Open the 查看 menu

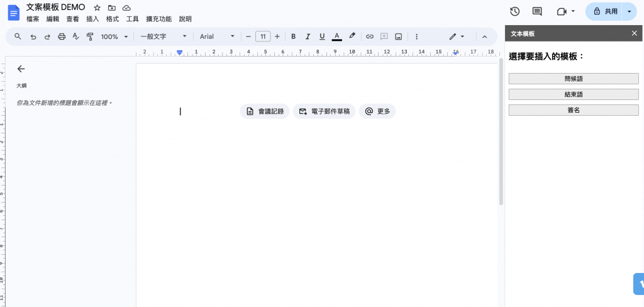pos(73,19)
